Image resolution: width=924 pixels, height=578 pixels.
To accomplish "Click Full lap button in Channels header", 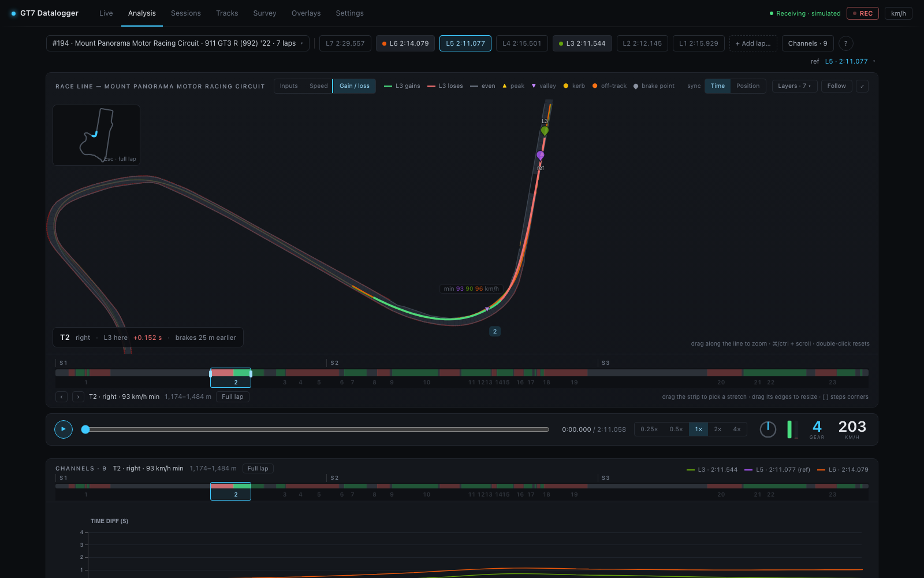I will point(258,469).
